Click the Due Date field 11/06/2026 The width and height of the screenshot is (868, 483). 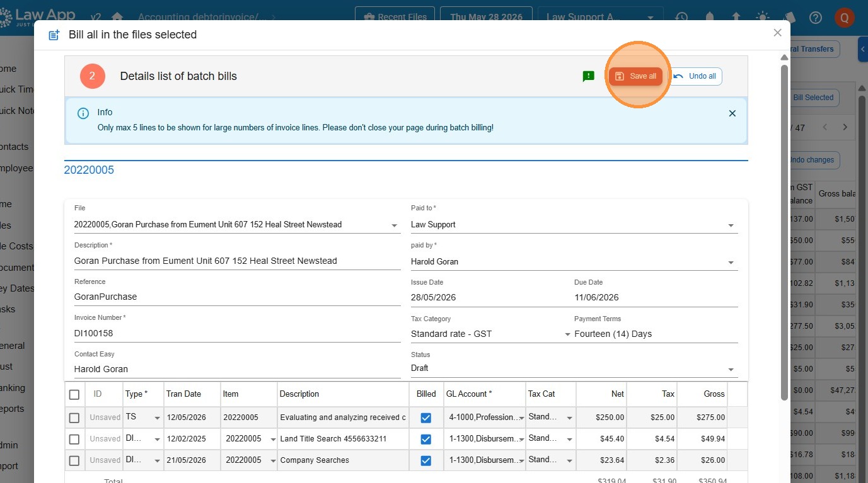click(x=656, y=297)
